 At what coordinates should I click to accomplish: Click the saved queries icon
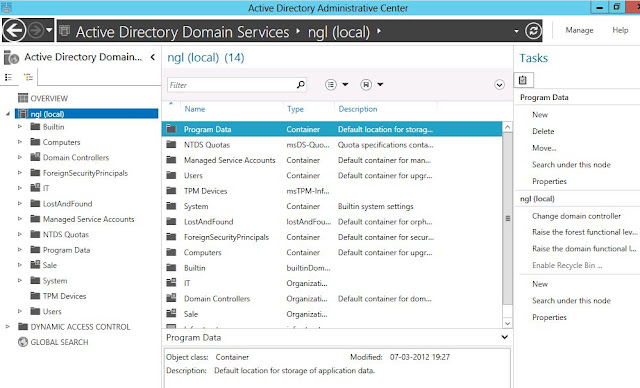pyautogui.click(x=366, y=84)
